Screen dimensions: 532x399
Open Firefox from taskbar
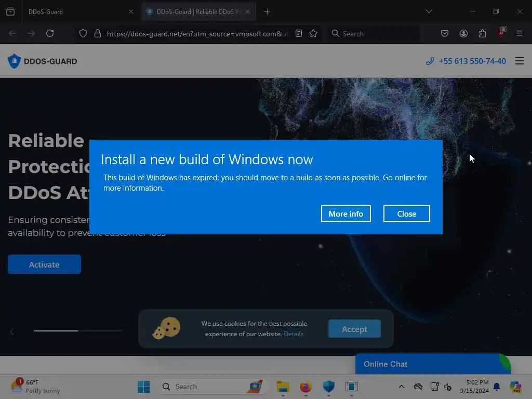click(x=305, y=387)
